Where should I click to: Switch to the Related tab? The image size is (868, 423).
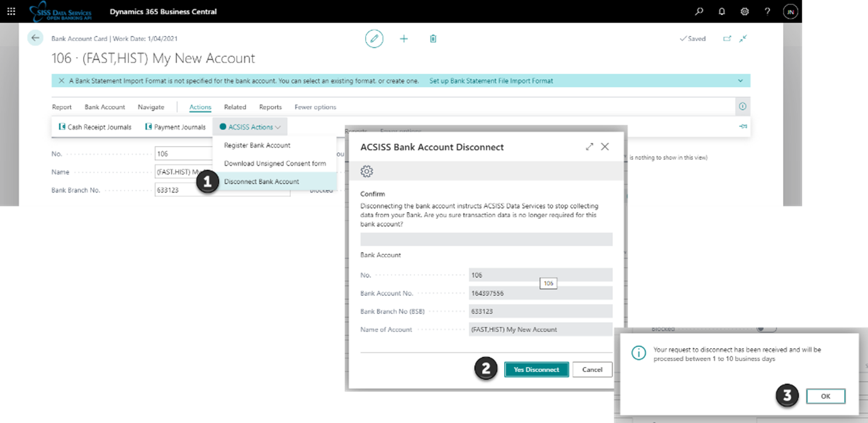[x=235, y=107]
